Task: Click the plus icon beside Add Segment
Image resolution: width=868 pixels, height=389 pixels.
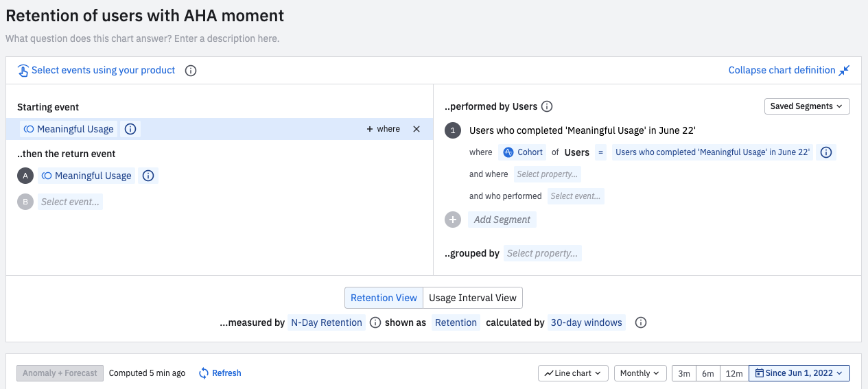Action: click(x=453, y=220)
